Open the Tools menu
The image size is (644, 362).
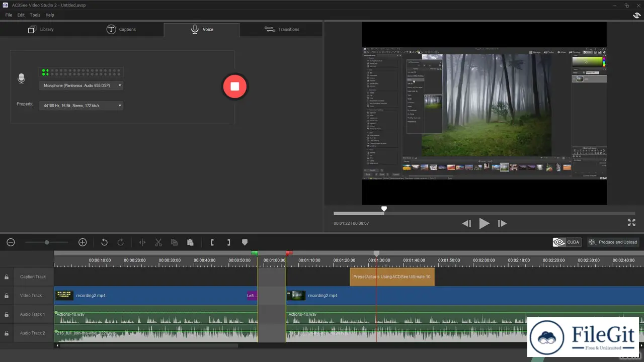pyautogui.click(x=35, y=15)
